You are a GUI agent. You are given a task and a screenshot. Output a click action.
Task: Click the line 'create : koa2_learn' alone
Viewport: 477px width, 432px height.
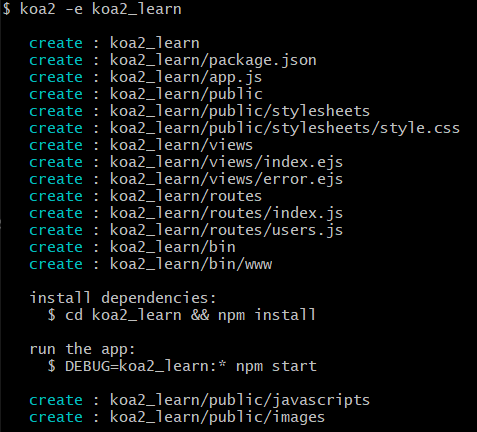(x=114, y=43)
